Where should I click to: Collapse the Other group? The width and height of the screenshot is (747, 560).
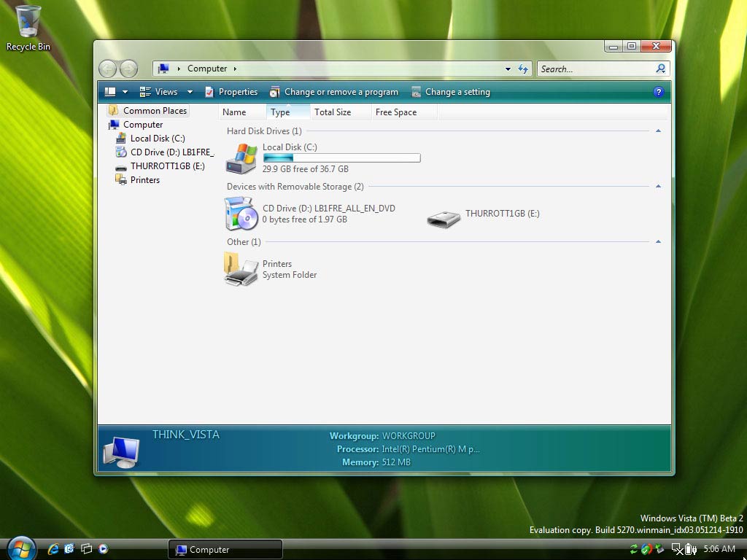point(658,242)
